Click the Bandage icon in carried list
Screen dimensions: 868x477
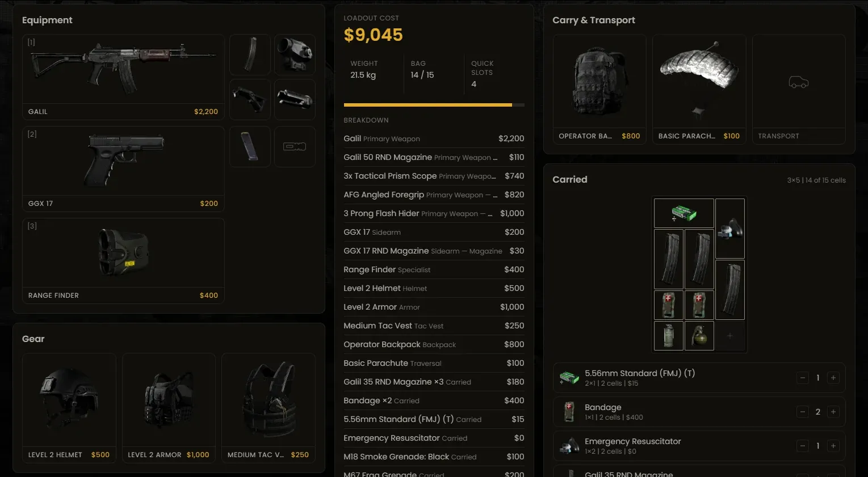(569, 412)
